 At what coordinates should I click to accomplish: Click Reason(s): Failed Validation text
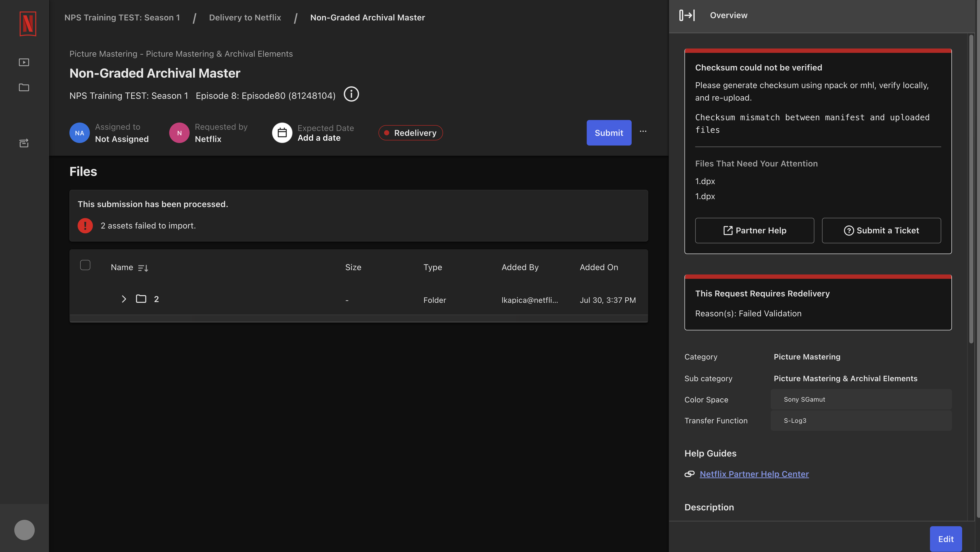748,313
